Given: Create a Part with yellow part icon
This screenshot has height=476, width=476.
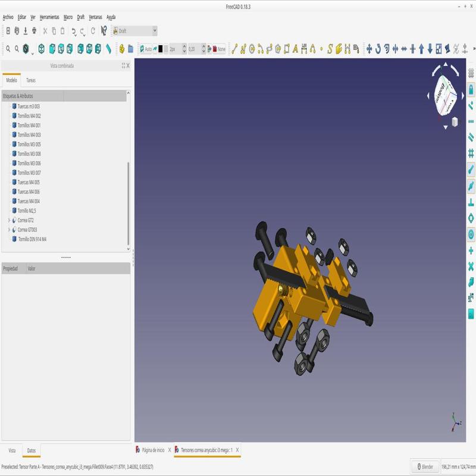Looking at the screenshot, I should coord(122,49).
